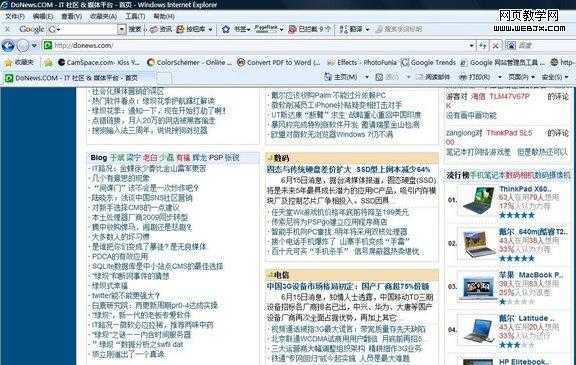
Task: Open the 收藏夹(A) menu
Action: click(103, 16)
